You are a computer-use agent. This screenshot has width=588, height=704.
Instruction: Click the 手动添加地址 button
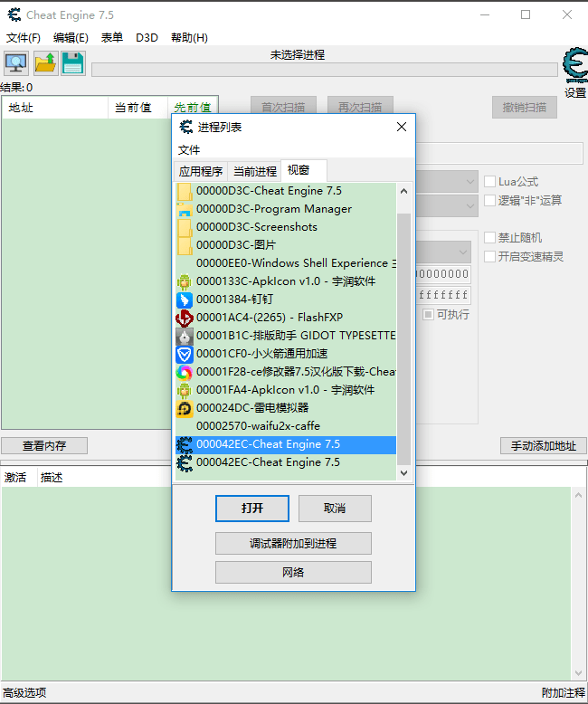[544, 446]
